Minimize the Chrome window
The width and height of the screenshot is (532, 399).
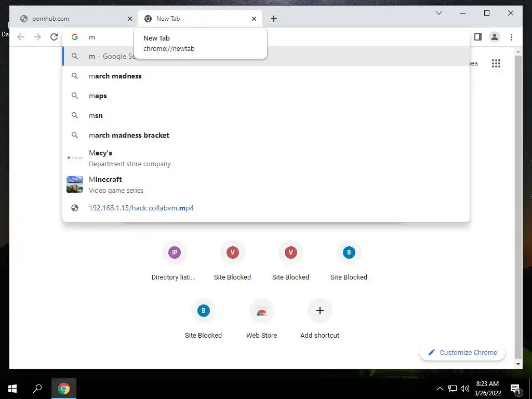coord(463,13)
